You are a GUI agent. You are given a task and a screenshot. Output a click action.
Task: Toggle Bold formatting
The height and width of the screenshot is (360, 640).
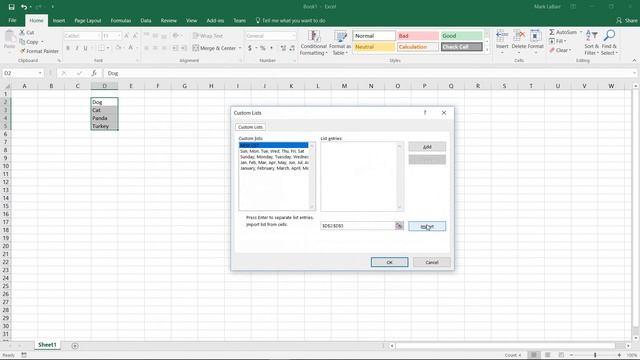(68, 48)
